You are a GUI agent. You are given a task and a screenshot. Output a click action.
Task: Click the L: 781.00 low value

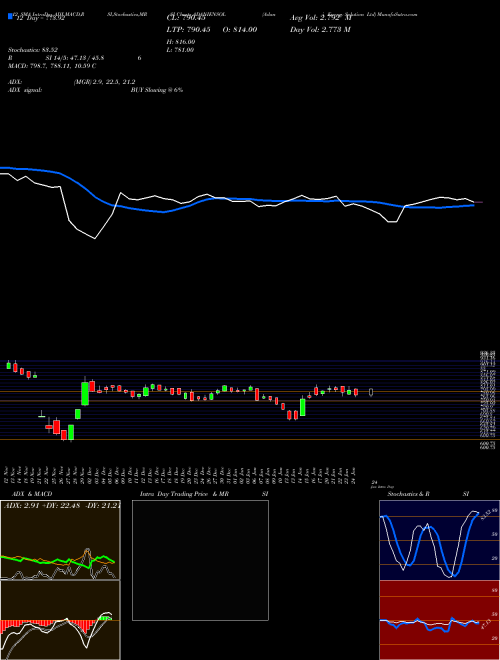click(x=180, y=50)
